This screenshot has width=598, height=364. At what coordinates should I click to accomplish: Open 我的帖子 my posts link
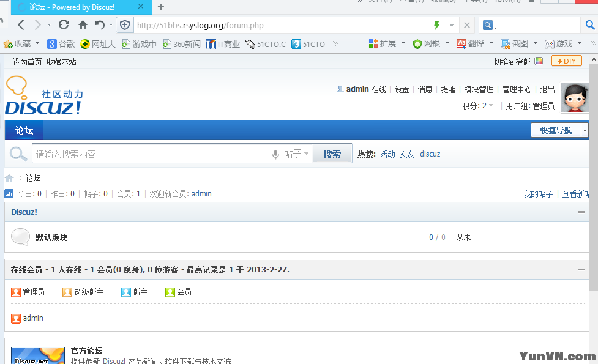pyautogui.click(x=538, y=194)
